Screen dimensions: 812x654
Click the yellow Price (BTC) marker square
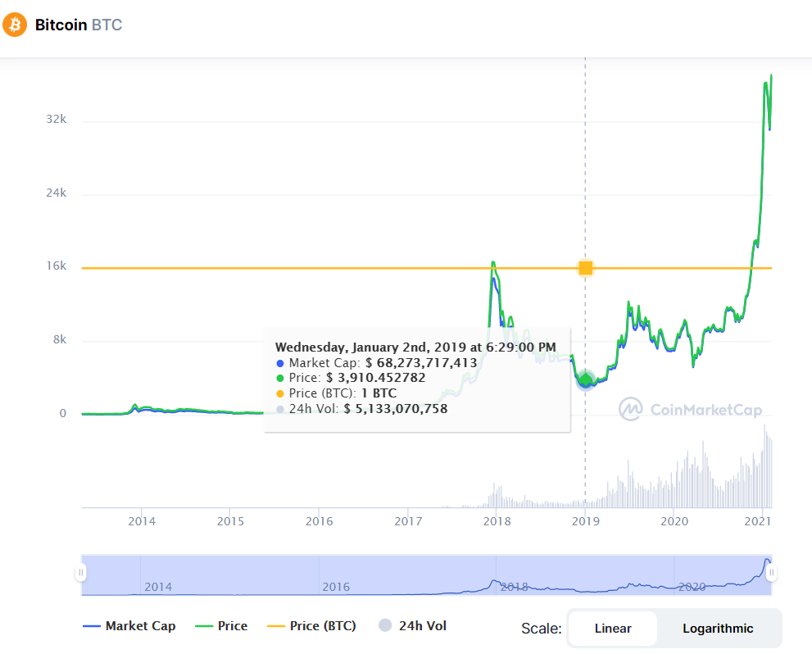[586, 268]
